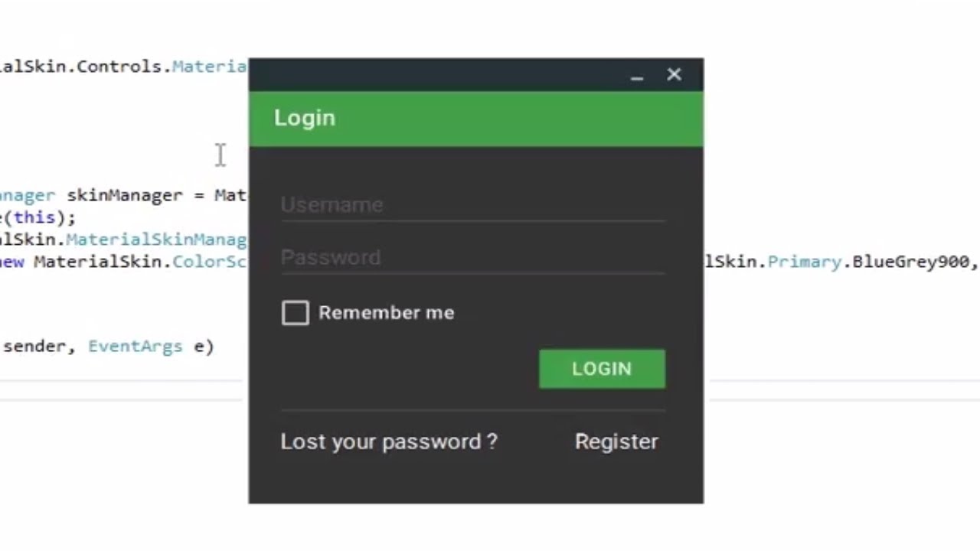Click the dark title bar of Login window
The height and width of the screenshot is (551, 980).
click(436, 75)
